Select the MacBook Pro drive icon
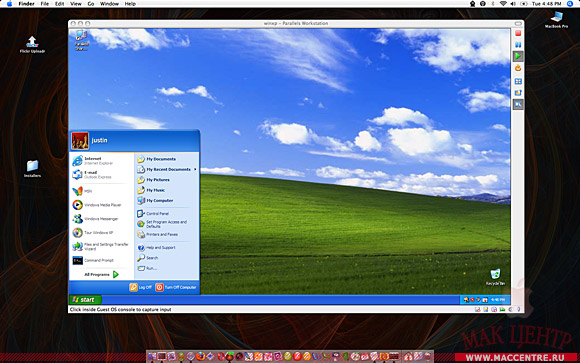 click(x=556, y=20)
